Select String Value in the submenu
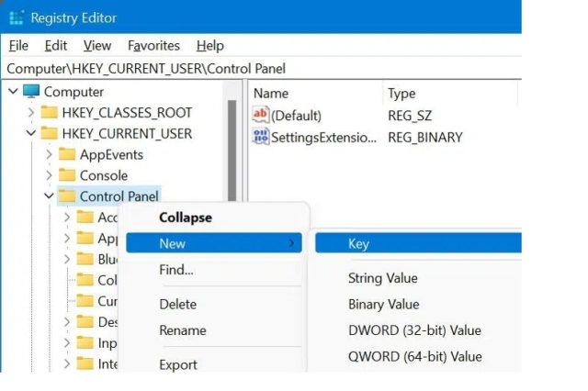Image resolution: width=588 pixels, height=391 pixels. click(x=418, y=278)
